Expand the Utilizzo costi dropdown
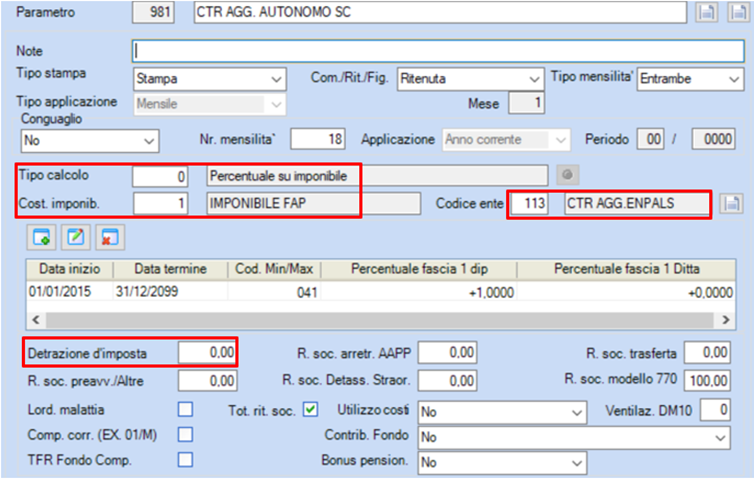 pos(502,412)
